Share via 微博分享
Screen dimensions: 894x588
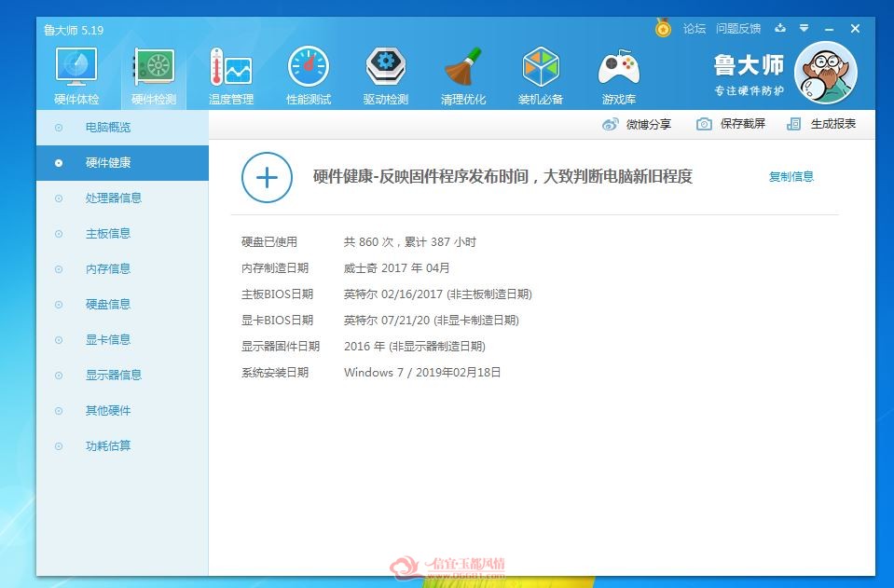637,124
